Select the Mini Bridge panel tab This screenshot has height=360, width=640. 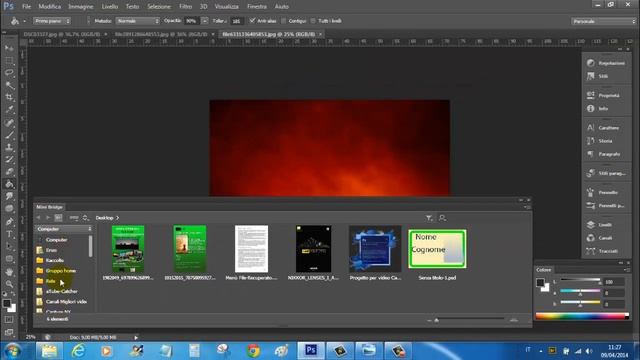[x=50, y=207]
